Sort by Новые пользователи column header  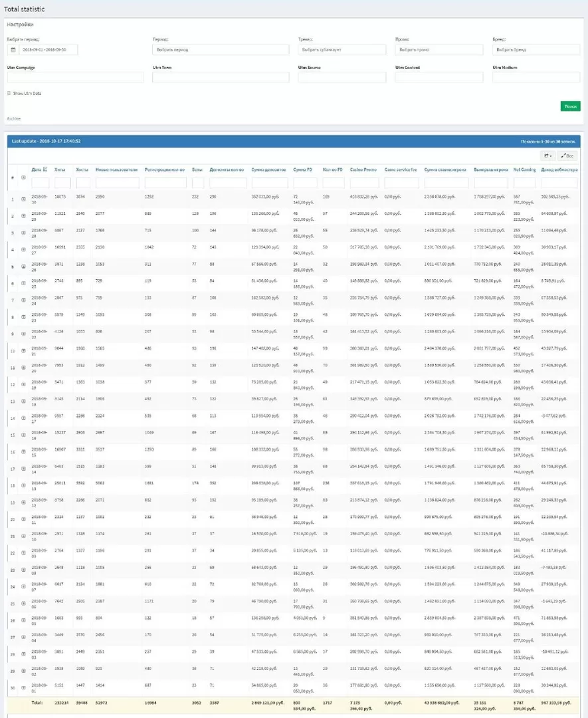(116, 170)
